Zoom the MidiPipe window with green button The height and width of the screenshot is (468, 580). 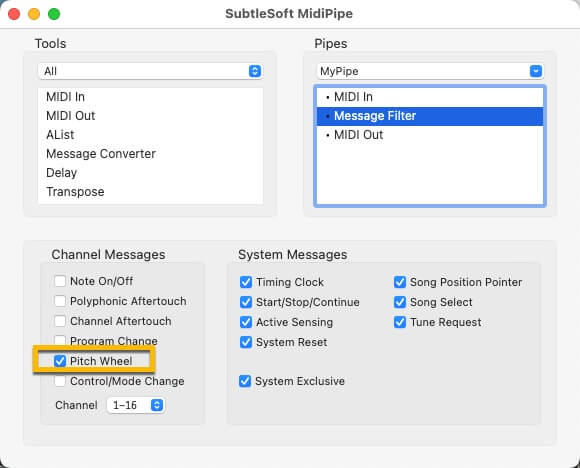[x=54, y=14]
